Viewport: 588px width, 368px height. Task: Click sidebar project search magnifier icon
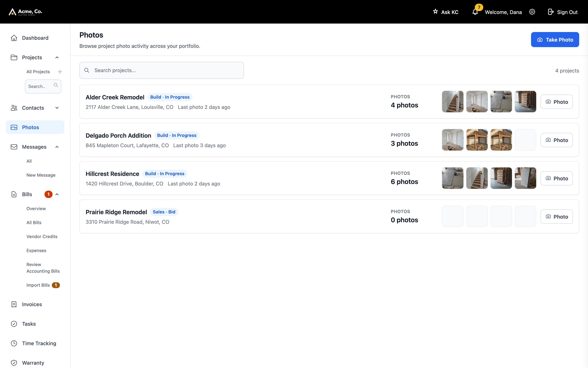point(56,85)
